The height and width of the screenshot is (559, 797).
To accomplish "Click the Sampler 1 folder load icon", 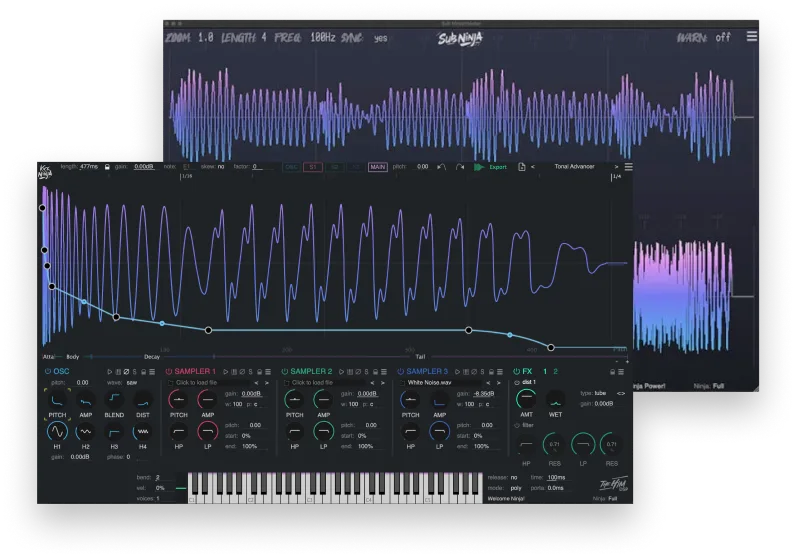I will (x=171, y=383).
